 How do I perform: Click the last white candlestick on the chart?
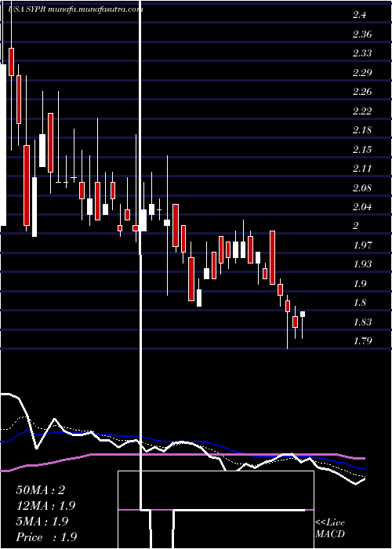(303, 314)
